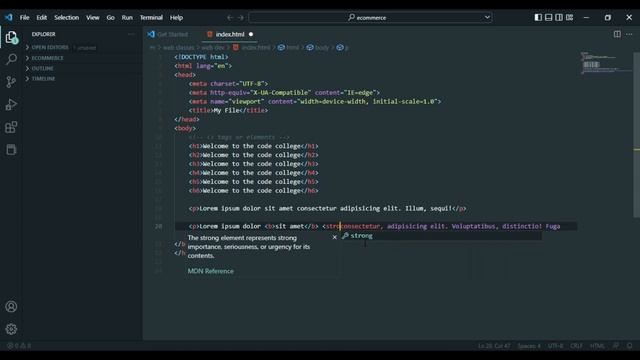Open the Search view icon
The height and width of the screenshot is (360, 640).
[x=11, y=59]
